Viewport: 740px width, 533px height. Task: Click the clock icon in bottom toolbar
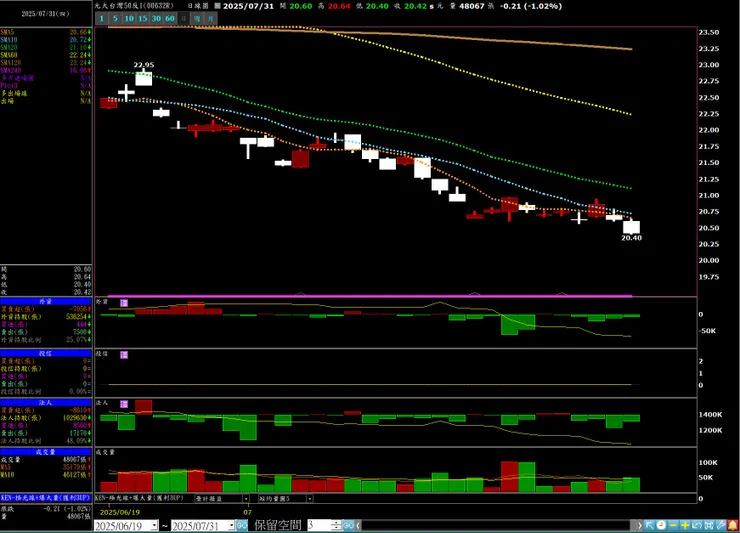click(x=661, y=525)
